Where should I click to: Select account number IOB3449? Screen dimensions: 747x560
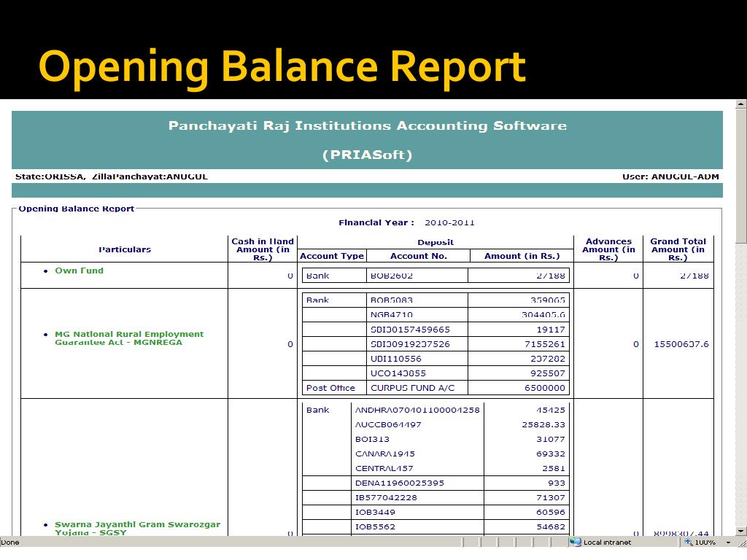coord(375,513)
